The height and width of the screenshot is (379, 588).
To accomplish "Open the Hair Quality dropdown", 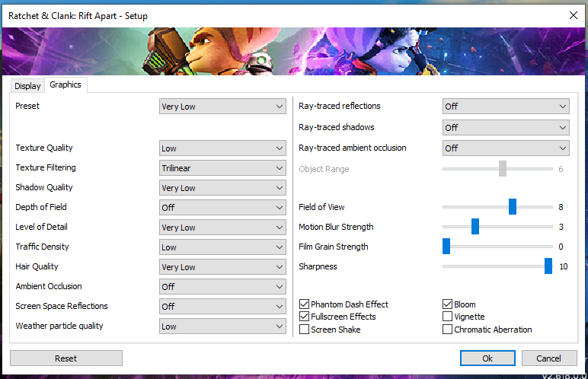I will (x=222, y=267).
